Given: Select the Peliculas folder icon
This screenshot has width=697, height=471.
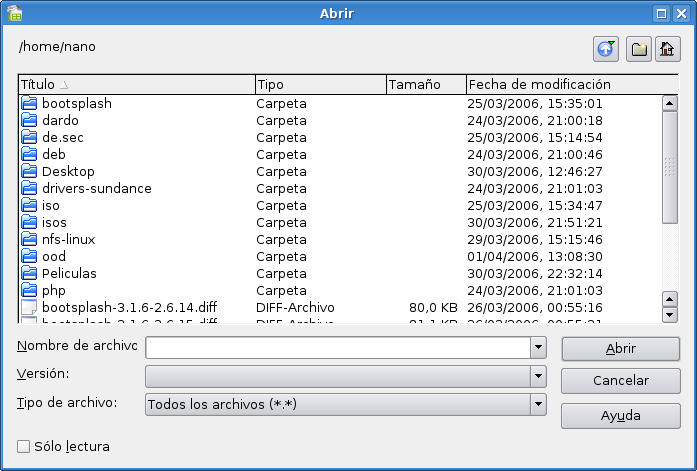Looking at the screenshot, I should pyautogui.click(x=28, y=273).
